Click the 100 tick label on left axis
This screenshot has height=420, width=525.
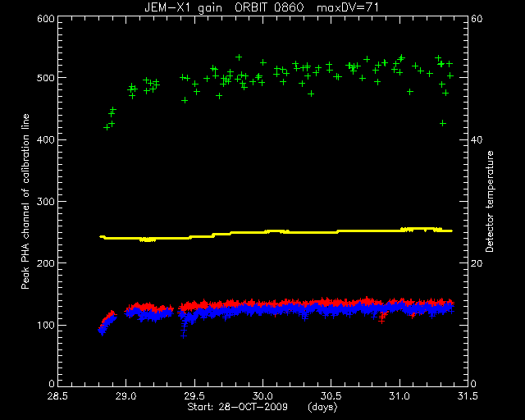coord(46,325)
